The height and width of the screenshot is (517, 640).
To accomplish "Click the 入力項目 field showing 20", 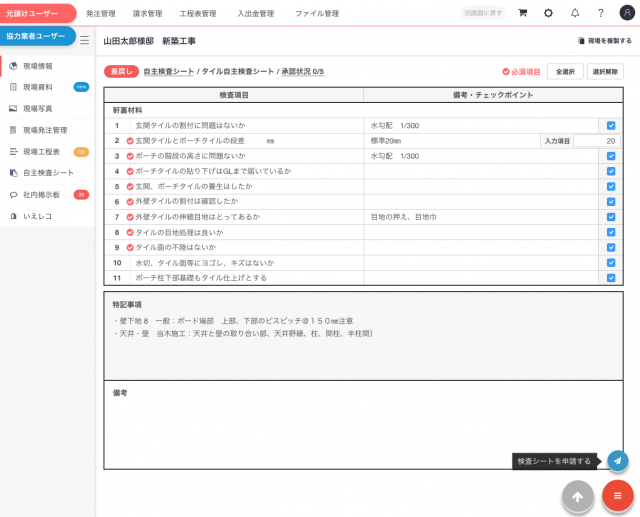I will [x=597, y=141].
